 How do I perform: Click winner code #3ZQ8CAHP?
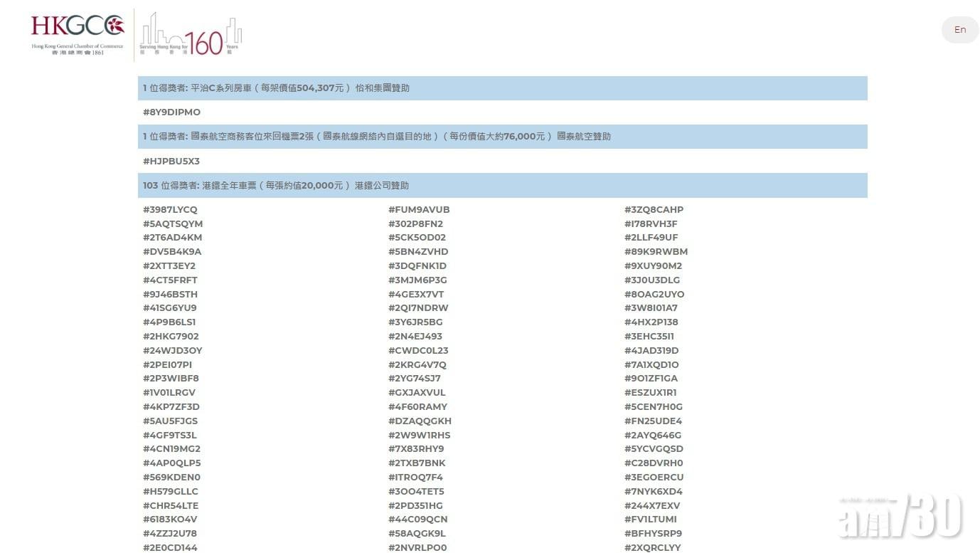point(654,210)
